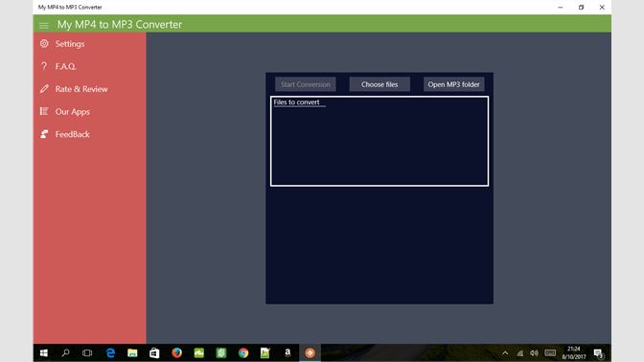Click the MP4 to MP3 Converter taskbar icon
Image resolution: width=644 pixels, height=362 pixels.
310,352
